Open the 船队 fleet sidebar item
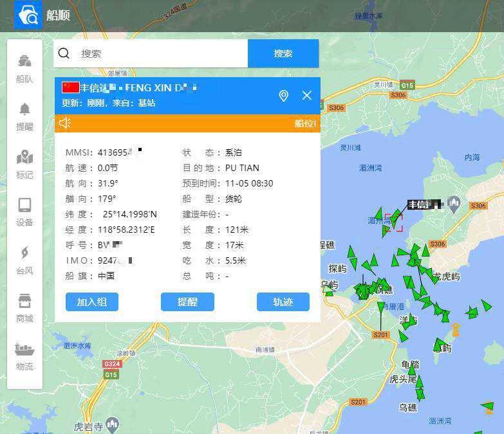504x434 pixels. coord(24,69)
